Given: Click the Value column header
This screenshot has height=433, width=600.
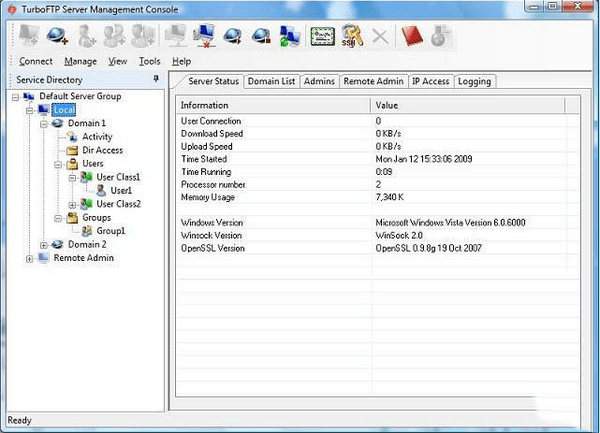Looking at the screenshot, I should (468, 105).
